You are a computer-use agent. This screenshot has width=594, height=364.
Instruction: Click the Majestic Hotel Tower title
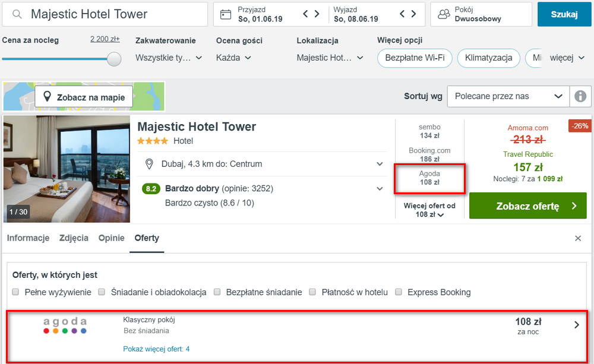click(x=197, y=126)
